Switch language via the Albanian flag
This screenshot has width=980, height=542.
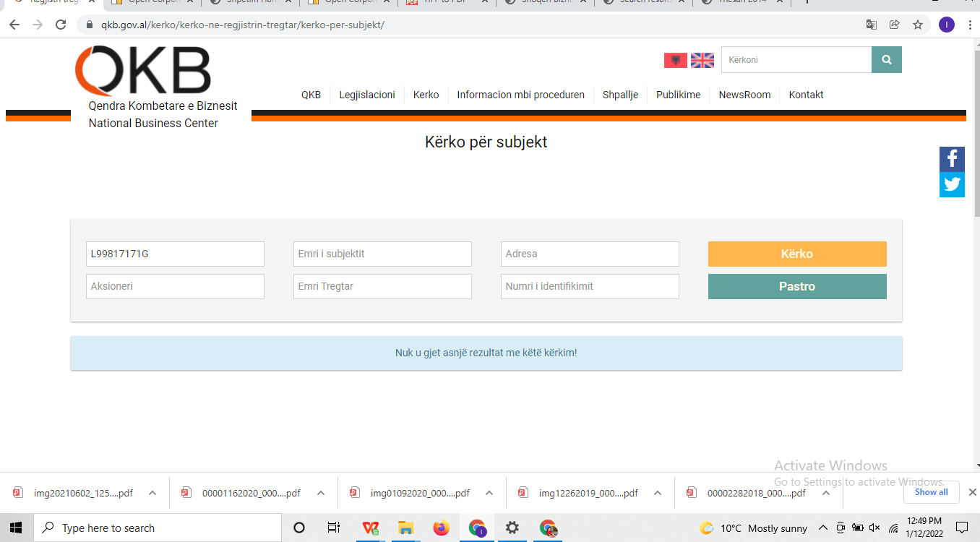pyautogui.click(x=675, y=60)
